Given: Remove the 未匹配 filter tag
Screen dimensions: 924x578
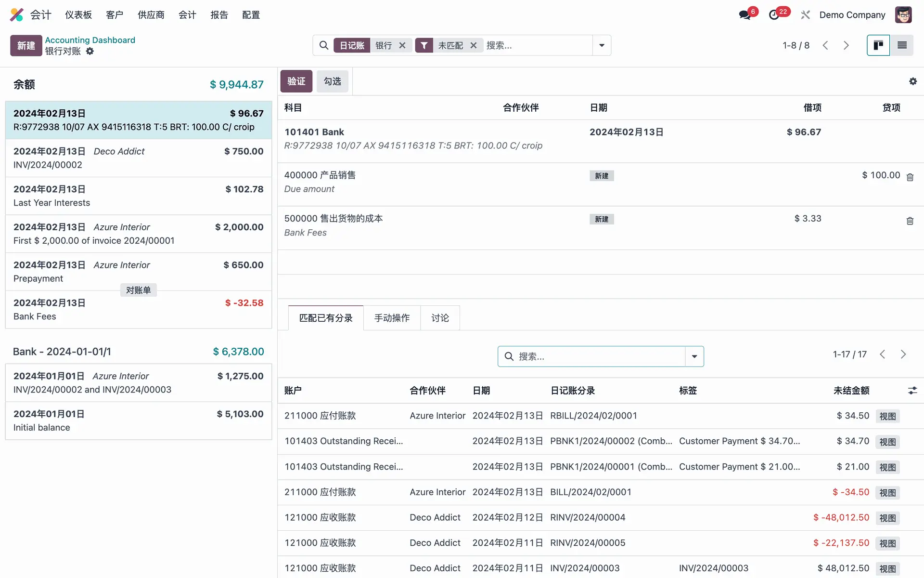Looking at the screenshot, I should point(474,45).
